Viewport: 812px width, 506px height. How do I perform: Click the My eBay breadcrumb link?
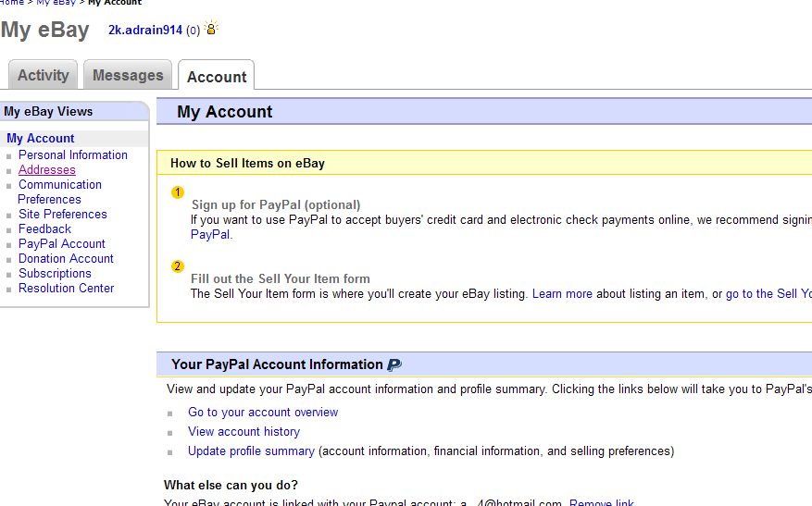[56, 3]
